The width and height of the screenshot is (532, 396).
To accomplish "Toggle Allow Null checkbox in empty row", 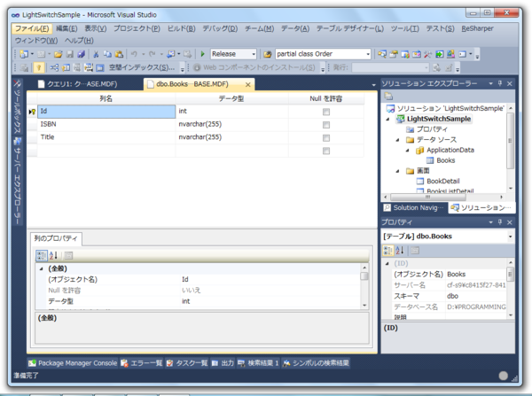I will pyautogui.click(x=326, y=151).
